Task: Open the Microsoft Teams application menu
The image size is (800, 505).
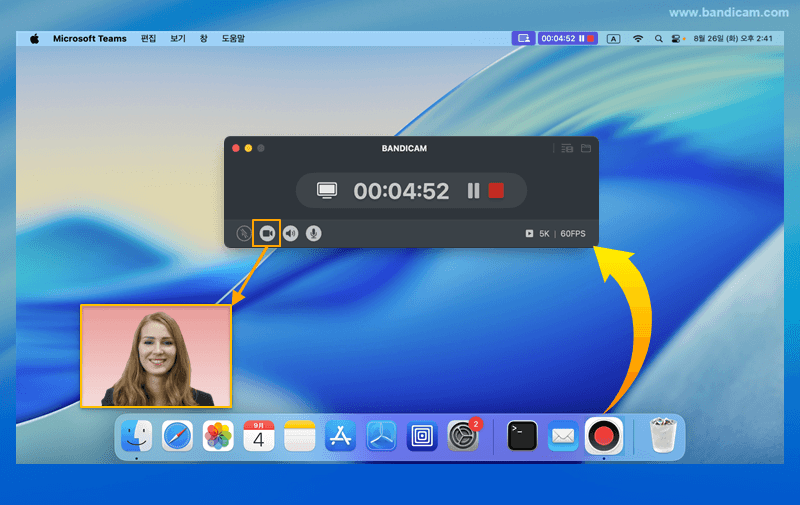Action: (x=89, y=38)
